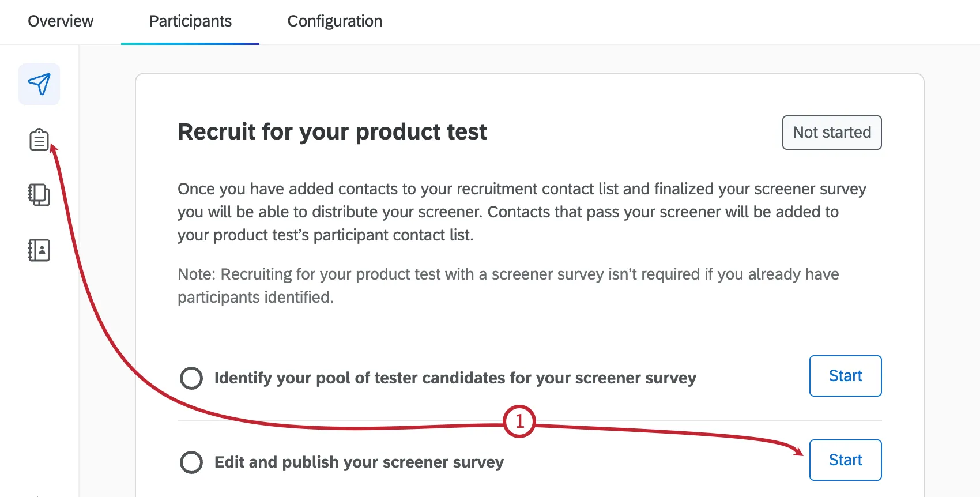Select the paper plane recruitment icon in sidebar
The height and width of the screenshot is (497, 980).
pyautogui.click(x=39, y=84)
